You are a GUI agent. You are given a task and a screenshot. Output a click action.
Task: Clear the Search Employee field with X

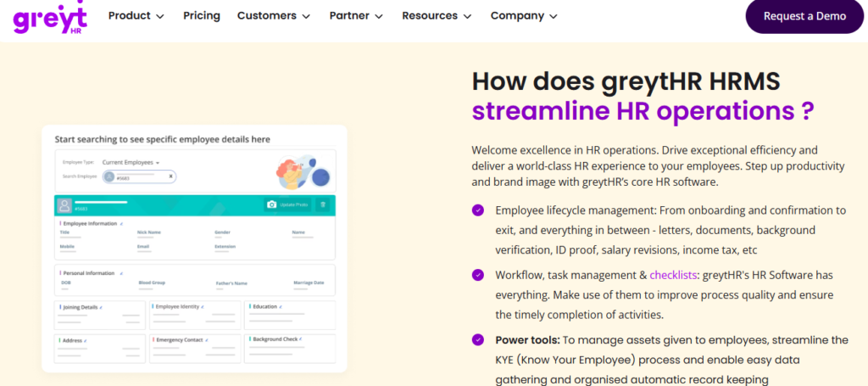(170, 176)
